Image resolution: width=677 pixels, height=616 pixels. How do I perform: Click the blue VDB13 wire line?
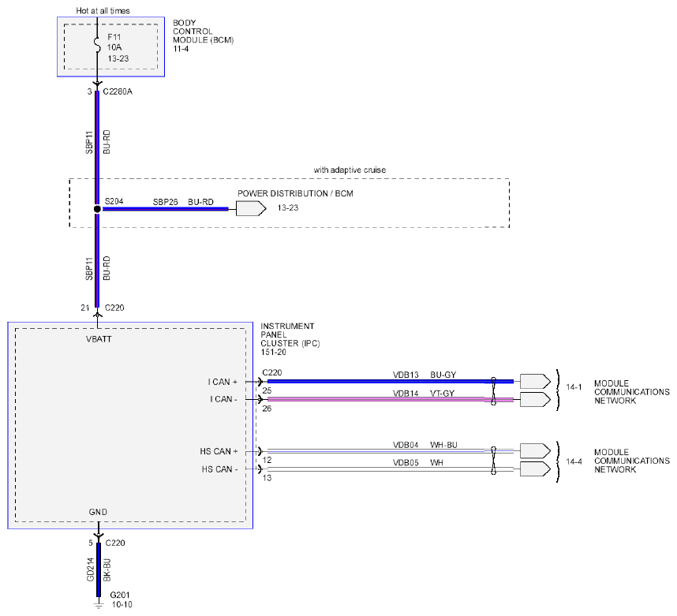pyautogui.click(x=391, y=381)
